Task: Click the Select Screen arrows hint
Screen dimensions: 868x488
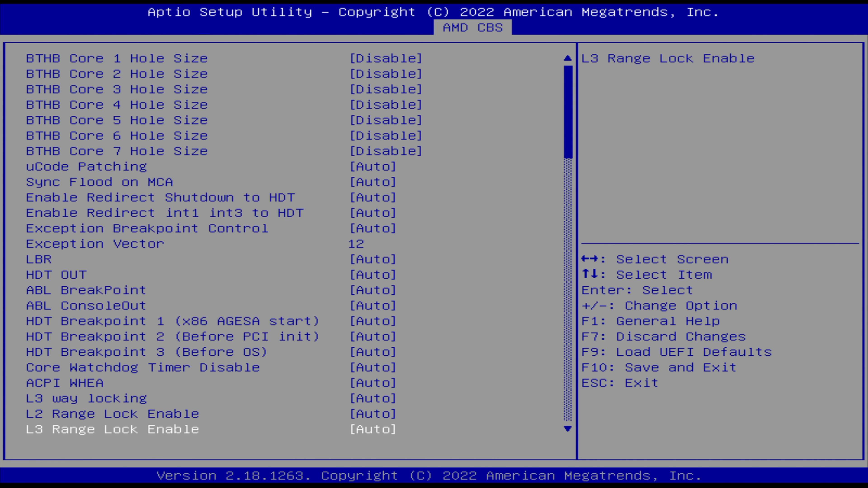Action: point(655,260)
